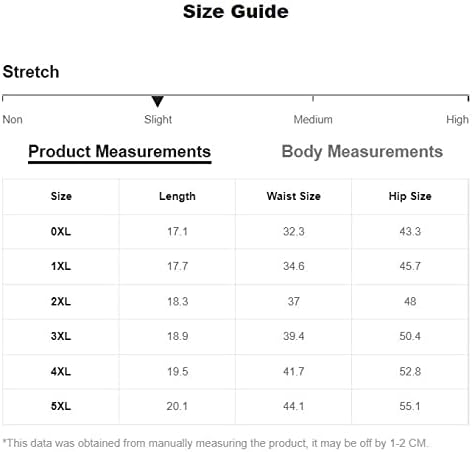This screenshot has height=452, width=472.
Task: Click the 1XL length value 17.7
Action: pos(177,266)
